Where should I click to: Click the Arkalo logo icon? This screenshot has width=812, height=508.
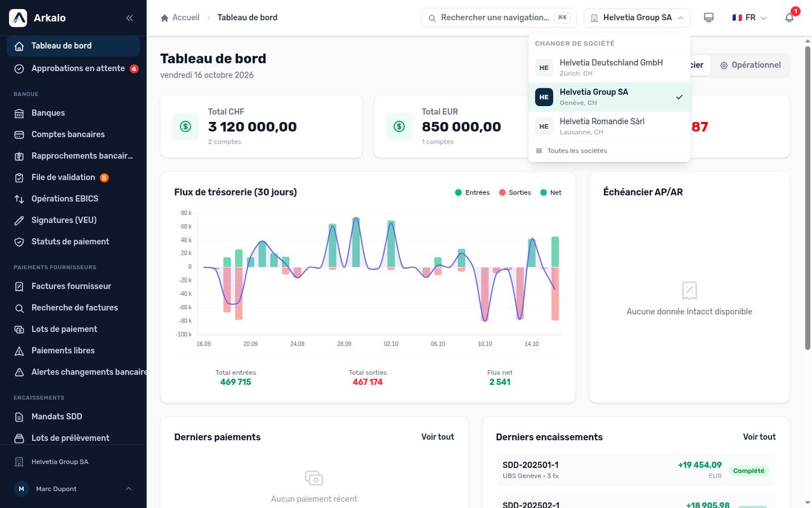pos(18,18)
